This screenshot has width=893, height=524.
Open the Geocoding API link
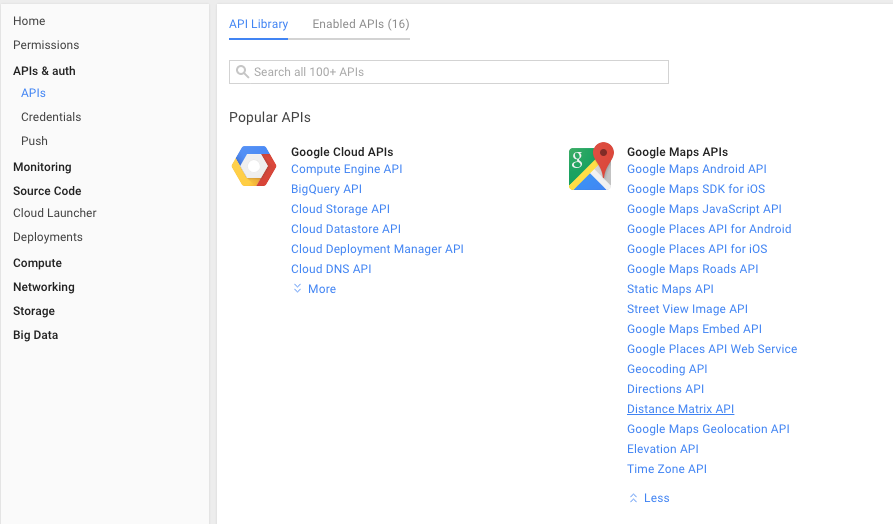pyautogui.click(x=667, y=369)
